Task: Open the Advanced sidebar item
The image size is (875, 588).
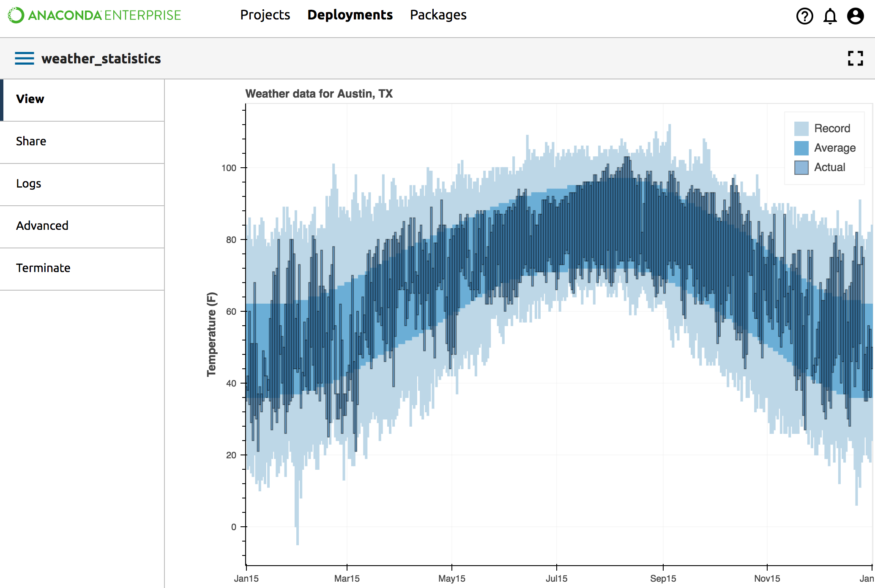Action: point(42,226)
